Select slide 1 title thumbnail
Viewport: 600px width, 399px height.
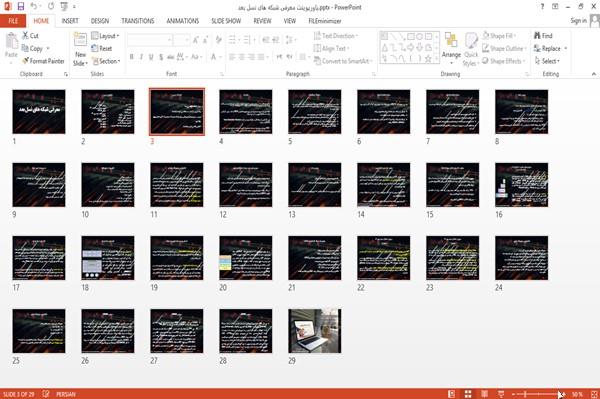[x=39, y=112]
